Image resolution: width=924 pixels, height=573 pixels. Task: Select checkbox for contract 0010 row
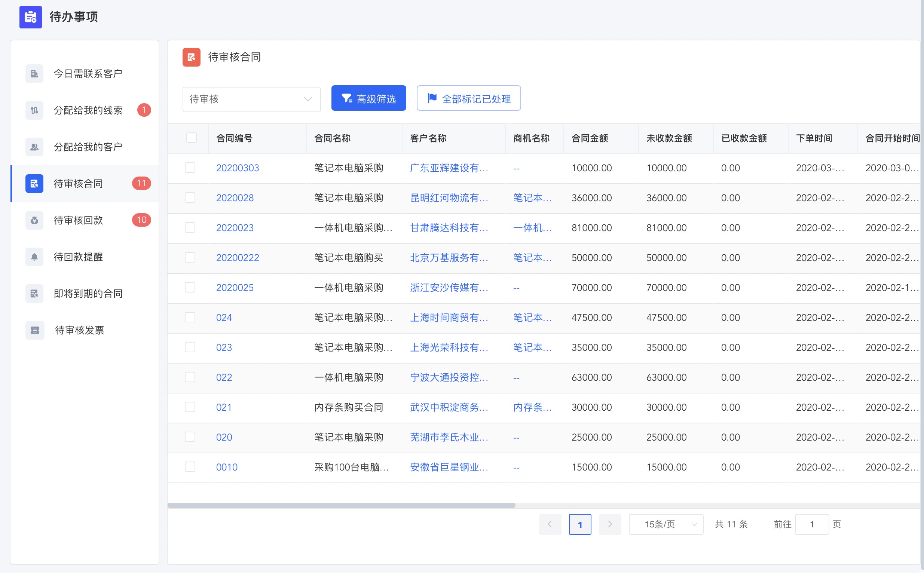point(190,466)
